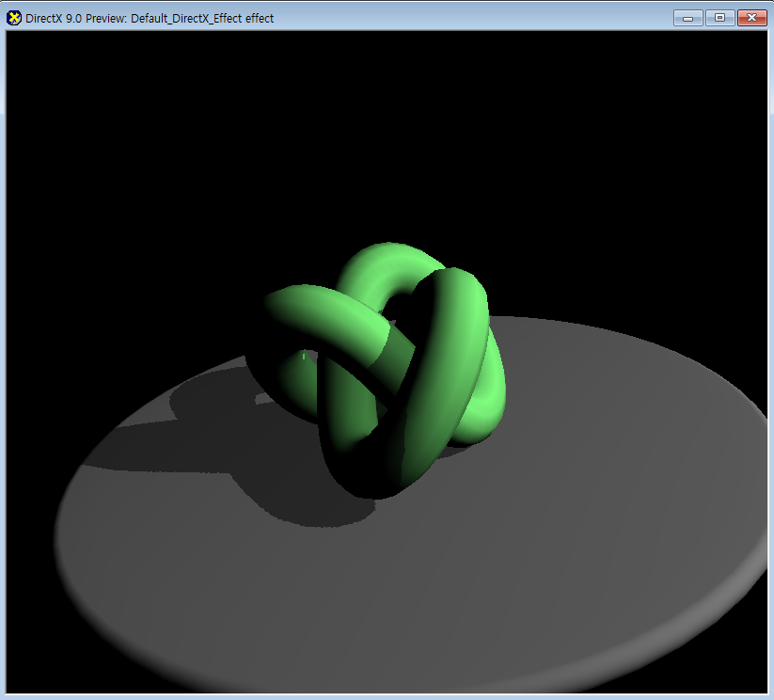Close the DirectX 9.0 Preview window
This screenshot has width=774, height=700.
(x=751, y=18)
